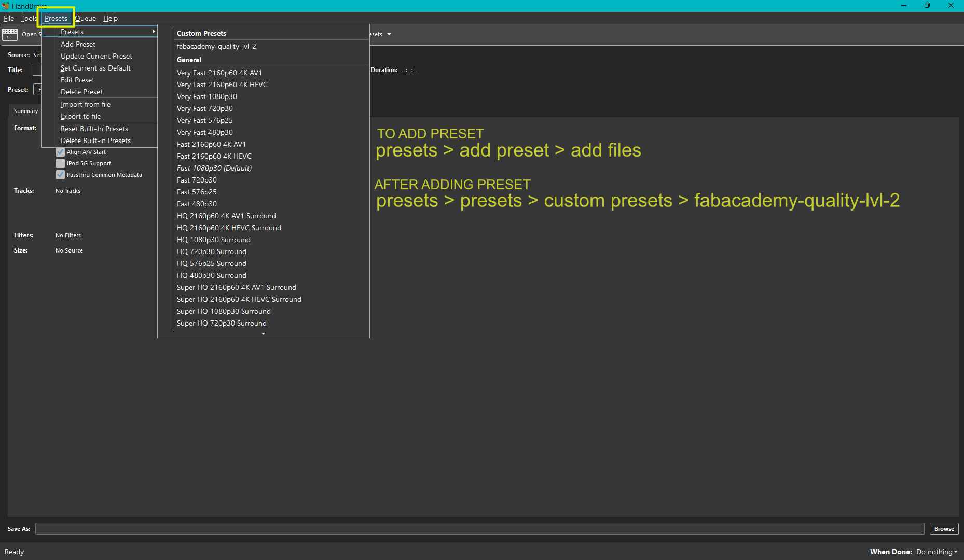Close the HandBrake window
Viewport: 964px width, 560px height.
tap(951, 6)
